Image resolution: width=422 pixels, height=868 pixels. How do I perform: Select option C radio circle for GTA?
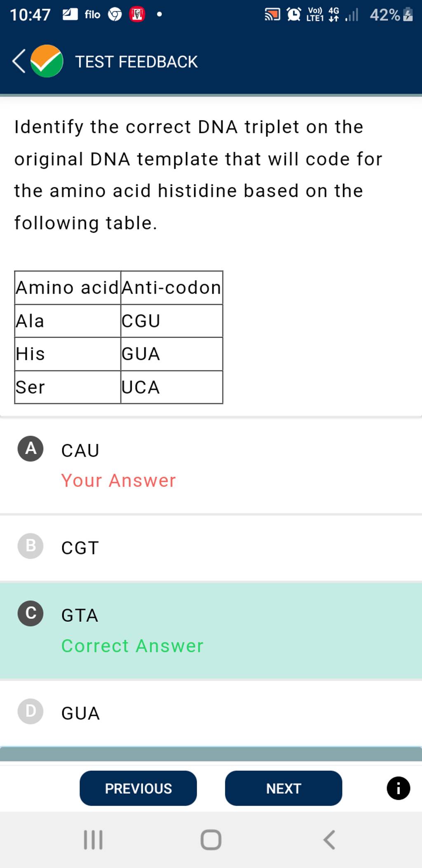(30, 613)
